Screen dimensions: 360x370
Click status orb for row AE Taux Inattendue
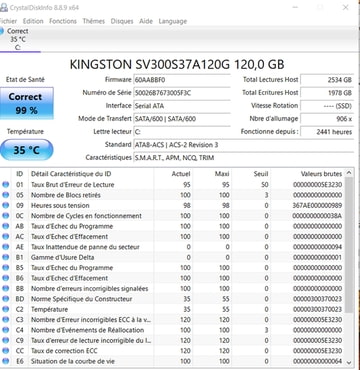[5, 247]
